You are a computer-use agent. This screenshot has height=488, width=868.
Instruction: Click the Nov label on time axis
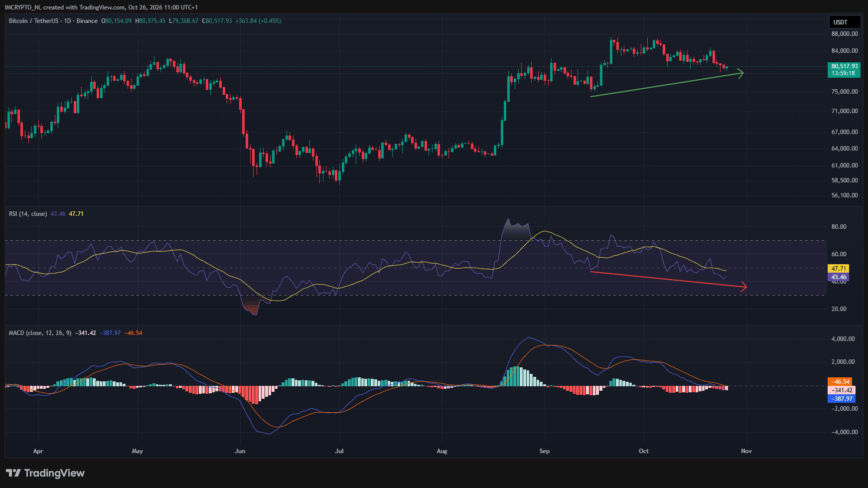coord(746,451)
